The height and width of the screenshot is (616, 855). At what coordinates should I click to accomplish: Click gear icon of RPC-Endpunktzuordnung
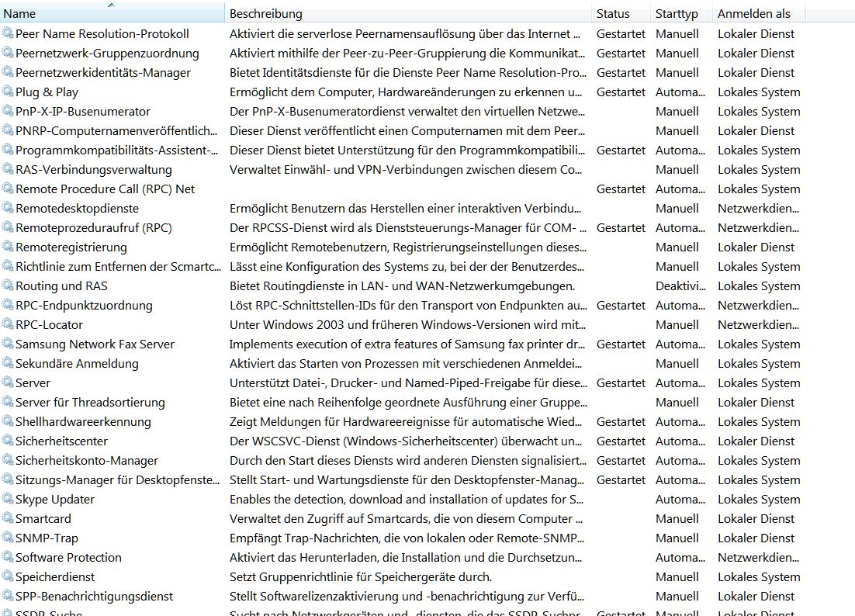pyautogui.click(x=8, y=305)
